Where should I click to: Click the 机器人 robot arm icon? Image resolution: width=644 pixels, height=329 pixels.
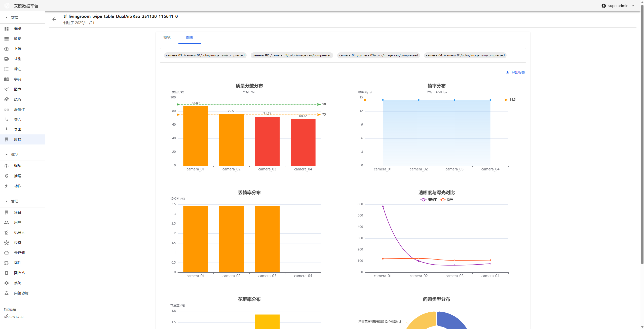(x=7, y=233)
